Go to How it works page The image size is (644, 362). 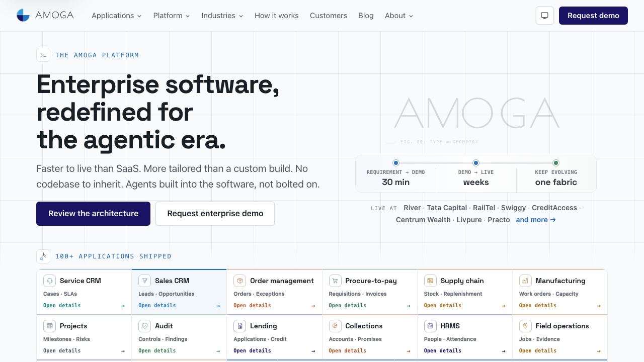pos(276,16)
